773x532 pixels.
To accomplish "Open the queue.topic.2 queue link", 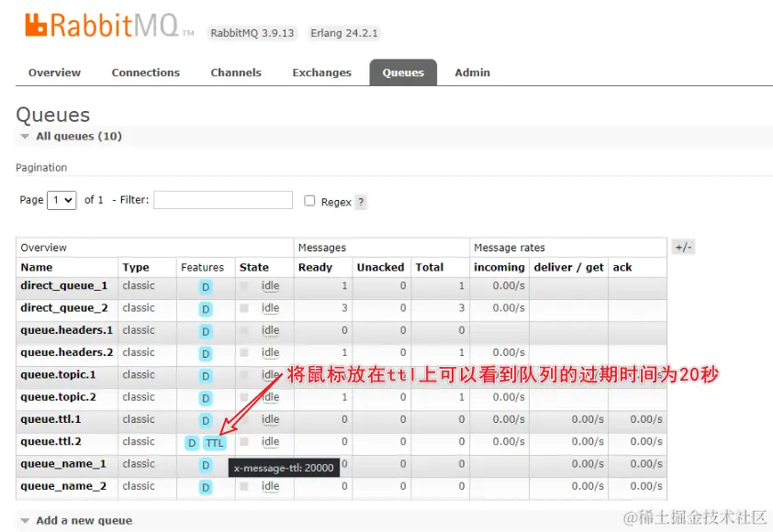I will 58,397.
